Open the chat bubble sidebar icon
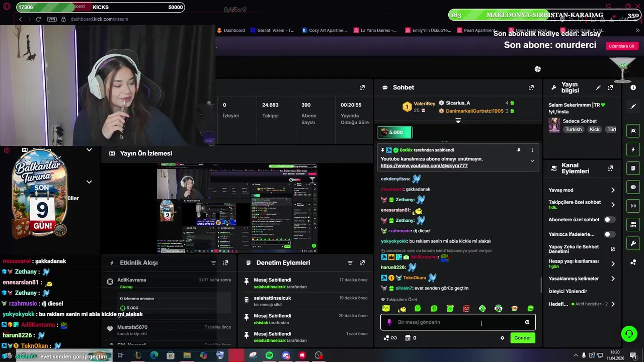Screen dimensions: 644x362 [x=633, y=187]
